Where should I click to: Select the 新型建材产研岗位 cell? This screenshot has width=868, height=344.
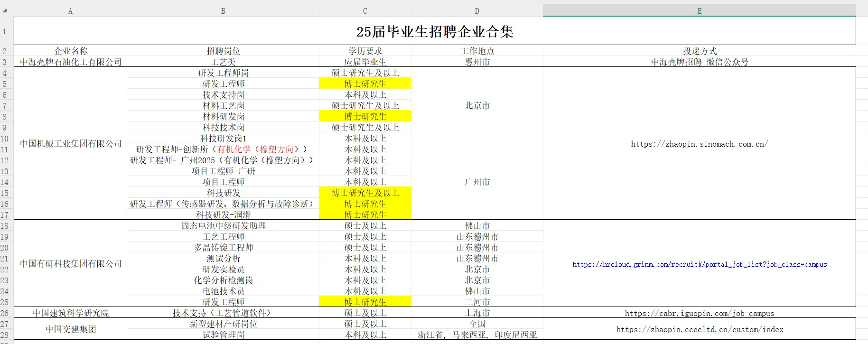(x=223, y=324)
